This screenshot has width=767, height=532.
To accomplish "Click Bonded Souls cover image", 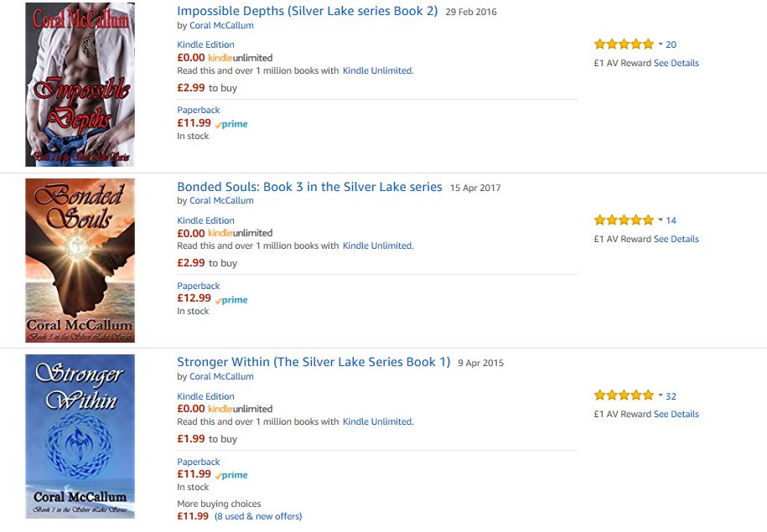I will point(80,260).
